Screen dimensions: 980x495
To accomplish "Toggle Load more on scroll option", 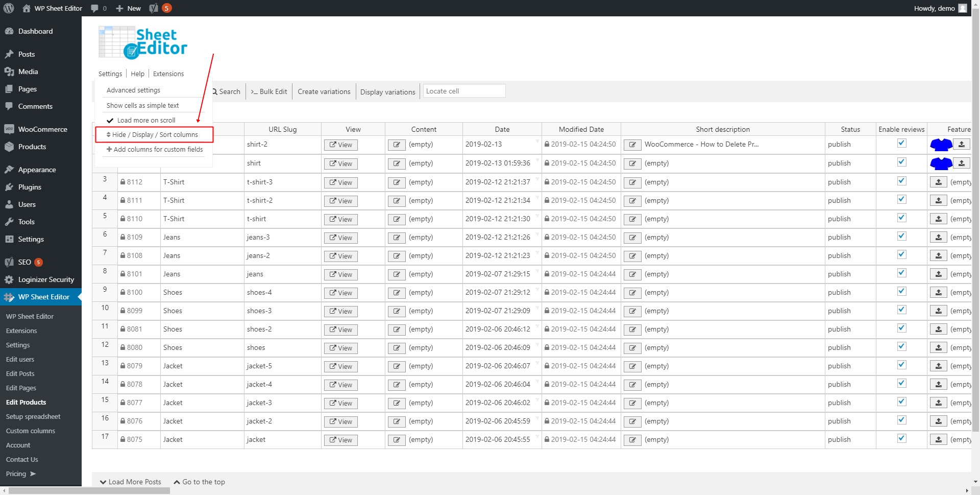I will pyautogui.click(x=145, y=121).
